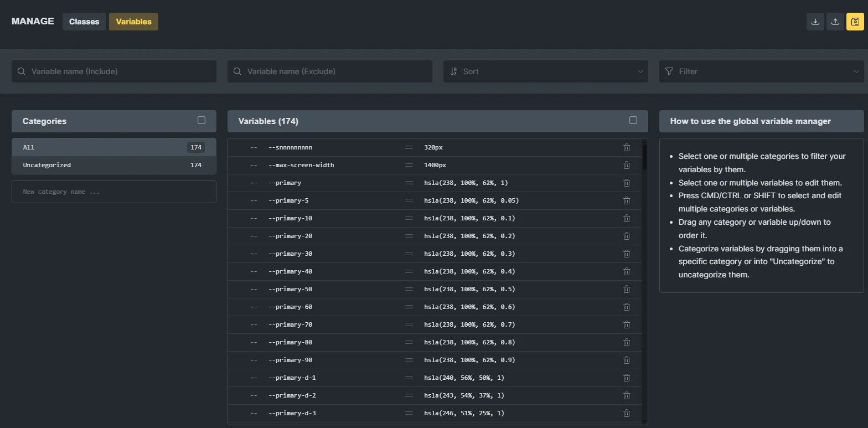Click trash icon for --primary-50
The height and width of the screenshot is (428, 868).
point(626,289)
